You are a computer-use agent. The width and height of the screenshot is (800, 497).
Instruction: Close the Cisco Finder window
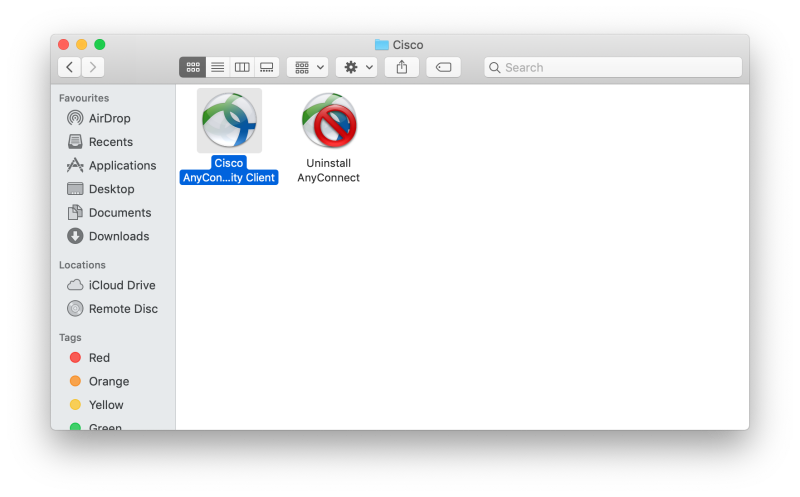63,44
